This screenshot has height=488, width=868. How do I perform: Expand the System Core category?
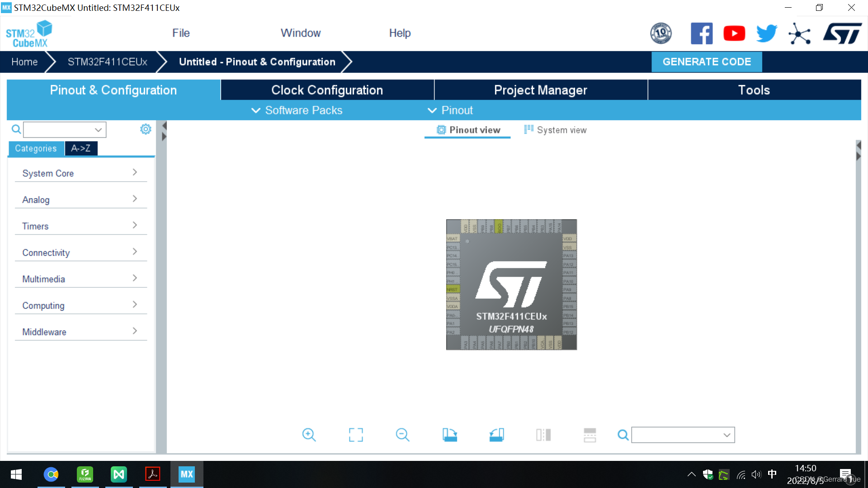(x=81, y=173)
